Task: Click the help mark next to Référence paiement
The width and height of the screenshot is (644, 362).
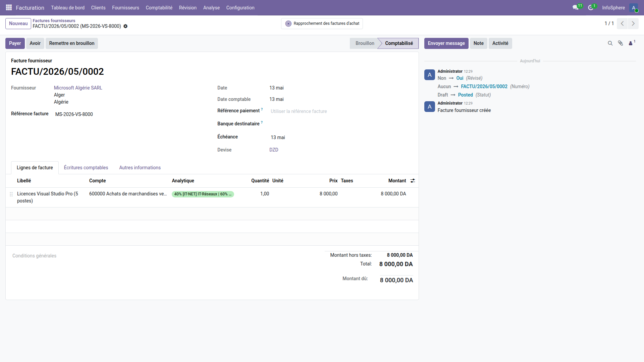Action: [x=262, y=109]
